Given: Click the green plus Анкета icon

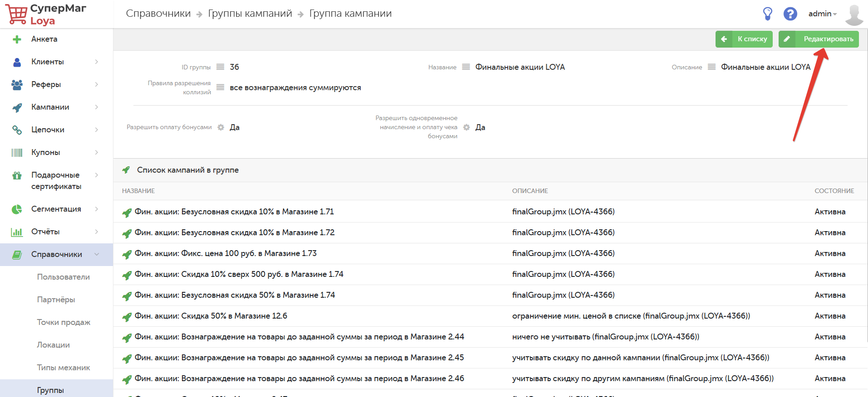Looking at the screenshot, I should click(x=17, y=39).
